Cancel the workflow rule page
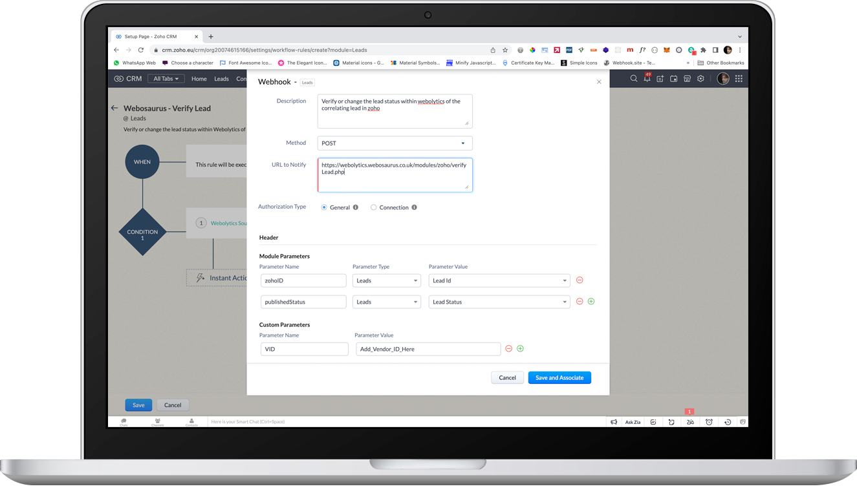Image resolution: width=857 pixels, height=504 pixels. [173, 405]
